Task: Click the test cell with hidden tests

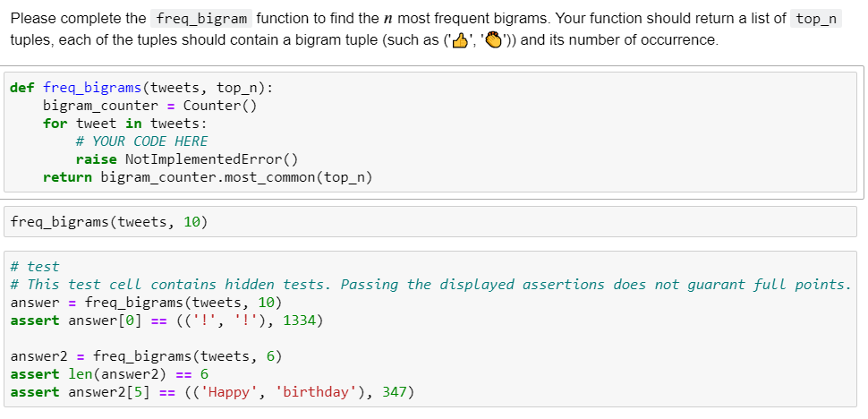Action: click(x=430, y=329)
